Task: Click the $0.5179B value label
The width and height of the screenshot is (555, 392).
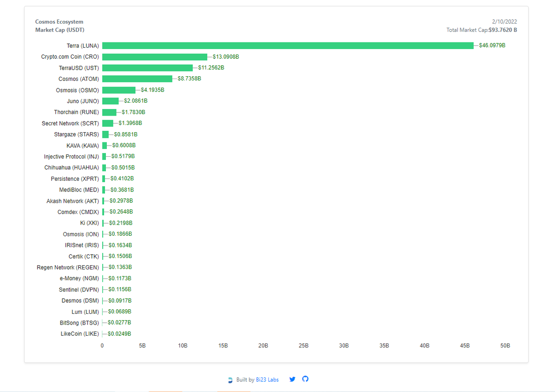Action: coord(123,156)
